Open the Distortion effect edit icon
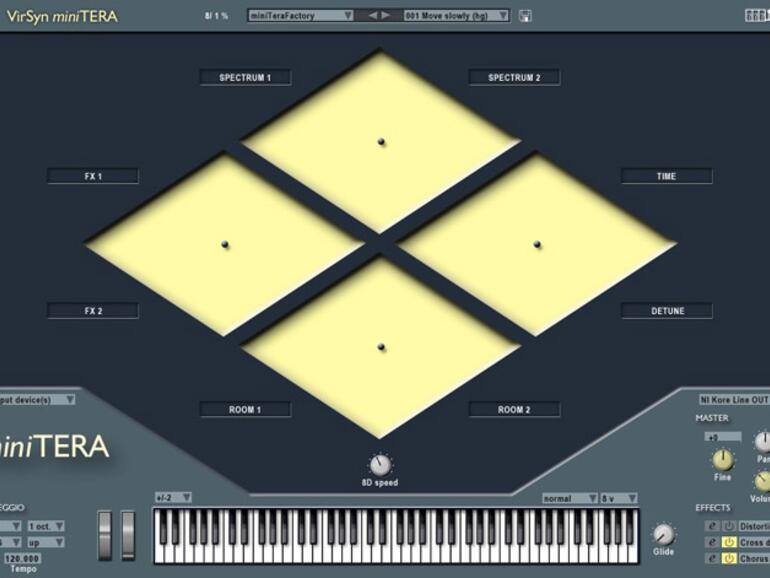Image resolution: width=770 pixels, height=578 pixels. coord(712,526)
